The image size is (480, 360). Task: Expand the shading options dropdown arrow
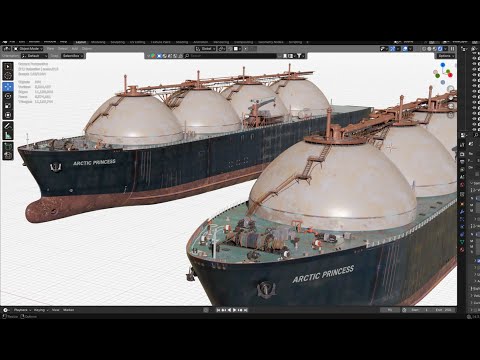point(446,49)
